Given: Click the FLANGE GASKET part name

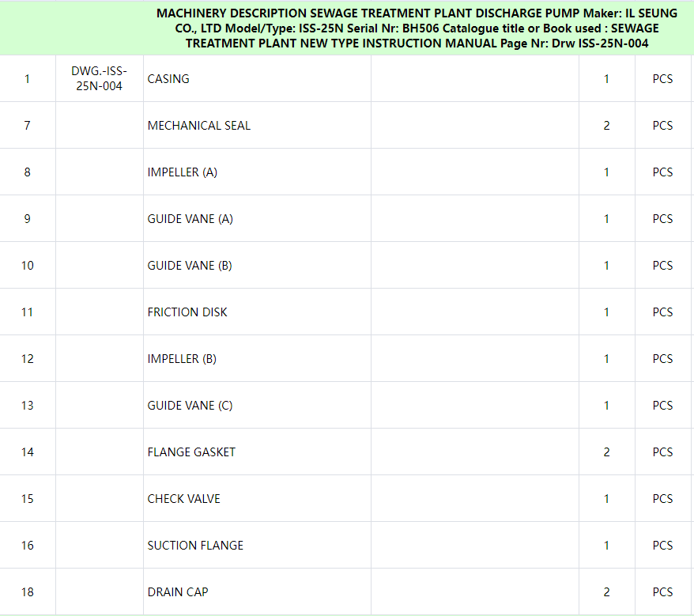Looking at the screenshot, I should (x=191, y=452).
